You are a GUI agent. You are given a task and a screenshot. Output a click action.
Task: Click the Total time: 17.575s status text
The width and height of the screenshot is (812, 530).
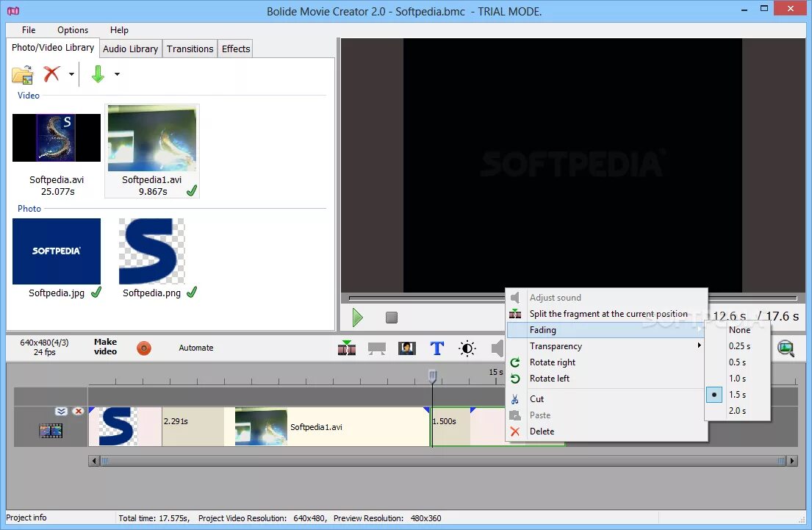pos(154,518)
